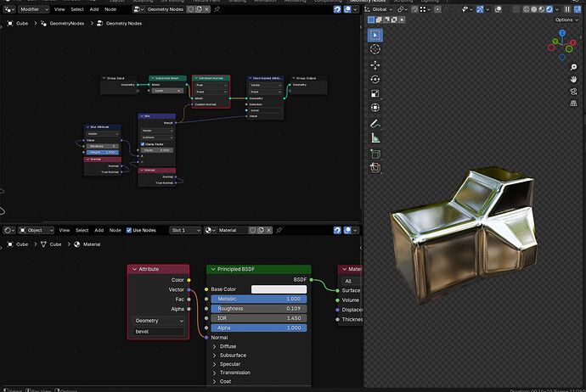
Task: Switch perspective/orthographic grid icon
Action: pyautogui.click(x=573, y=103)
